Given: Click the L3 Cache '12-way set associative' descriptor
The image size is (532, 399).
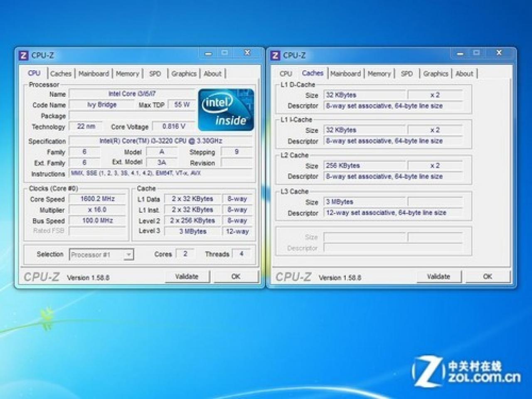Looking at the screenshot, I should coord(393,213).
